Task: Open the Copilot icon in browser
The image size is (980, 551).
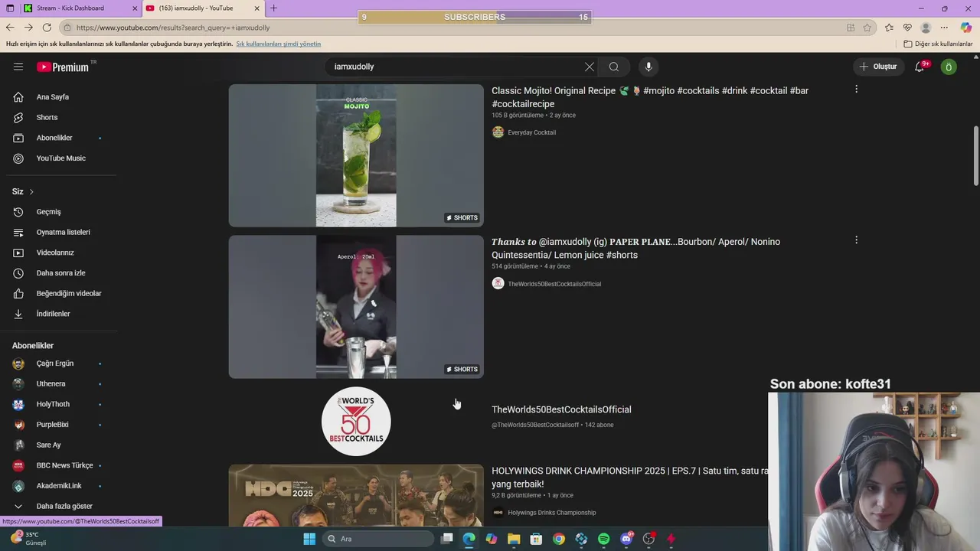Action: [x=966, y=28]
